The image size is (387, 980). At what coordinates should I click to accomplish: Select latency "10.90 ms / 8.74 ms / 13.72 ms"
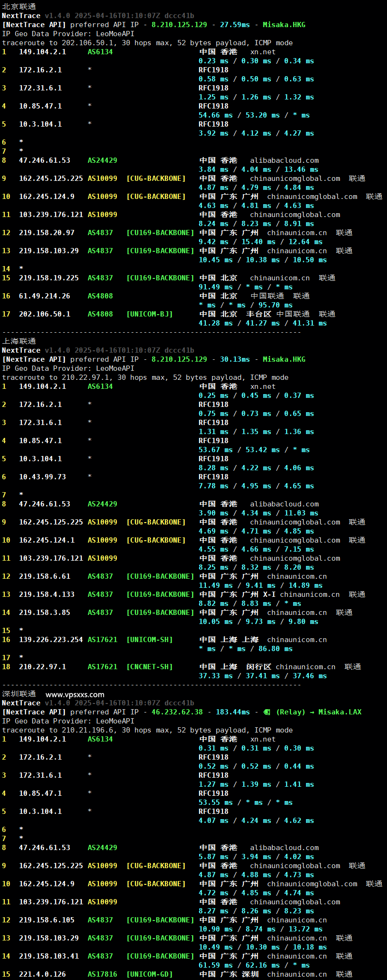[x=261, y=929]
